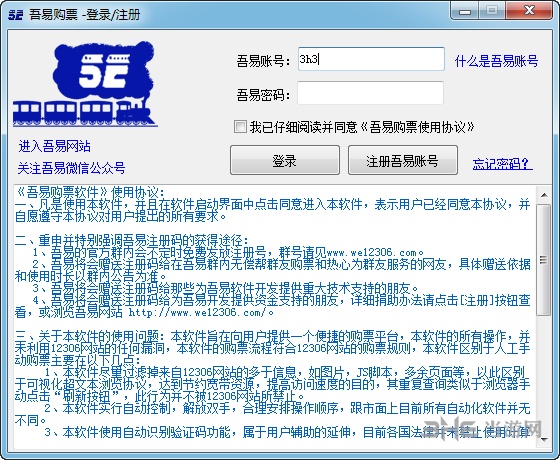This screenshot has width=560, height=460.
Task: Click the 注册吾易账号 register button
Action: pyautogui.click(x=402, y=160)
